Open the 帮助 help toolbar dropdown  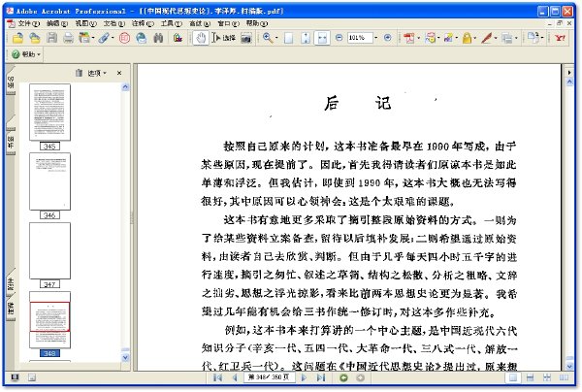(x=26, y=54)
